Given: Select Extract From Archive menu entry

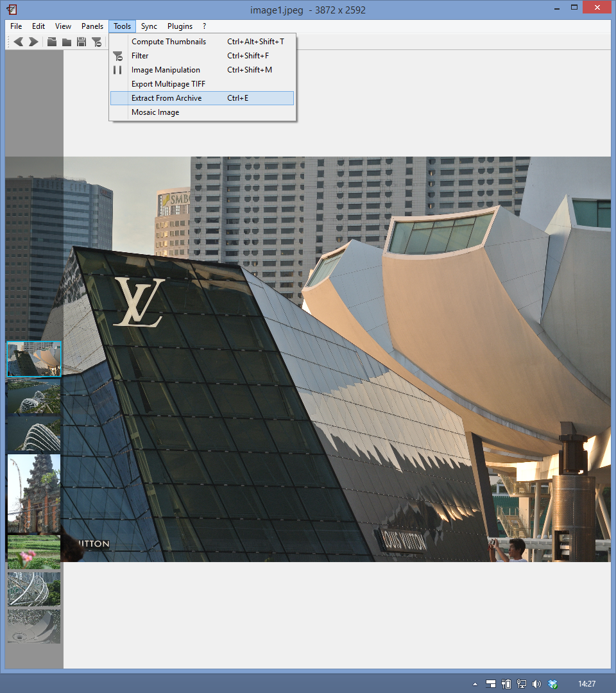Looking at the screenshot, I should click(202, 98).
